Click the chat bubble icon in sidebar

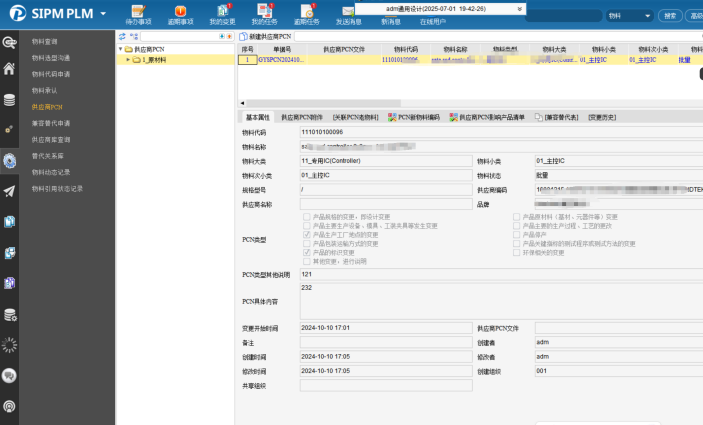click(x=10, y=375)
